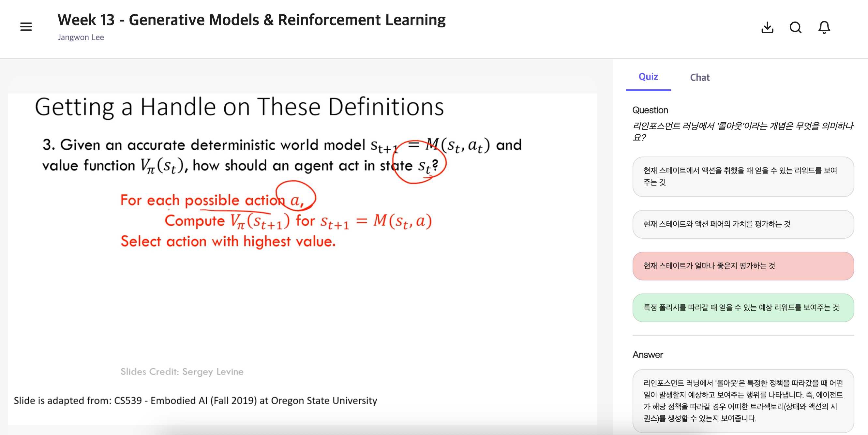Open the hamburger menu
Screen dimensions: 868x435
pyautogui.click(x=26, y=27)
